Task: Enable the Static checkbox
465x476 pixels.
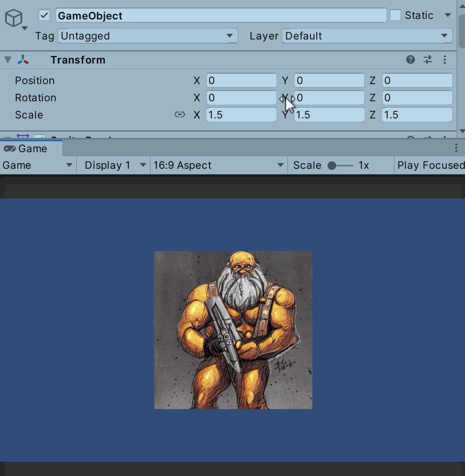Action: point(395,15)
